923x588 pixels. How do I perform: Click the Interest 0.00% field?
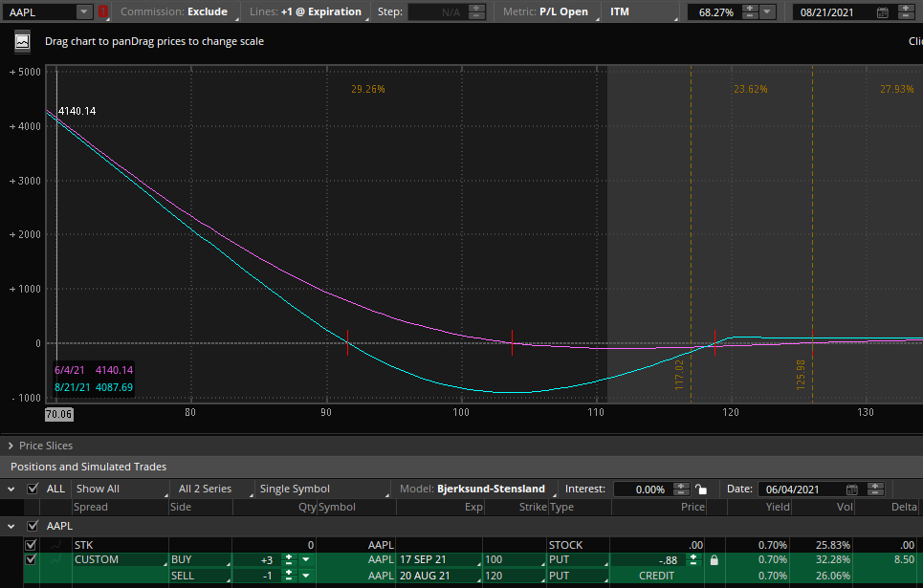[x=644, y=490]
